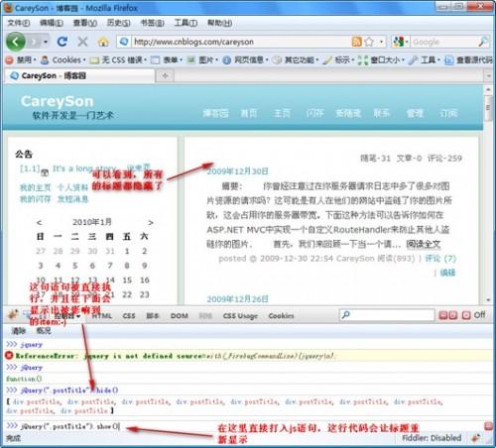Click the orange RSS feed icon
Image resolution: width=496 pixels, height=448 pixels.
pos(357,42)
